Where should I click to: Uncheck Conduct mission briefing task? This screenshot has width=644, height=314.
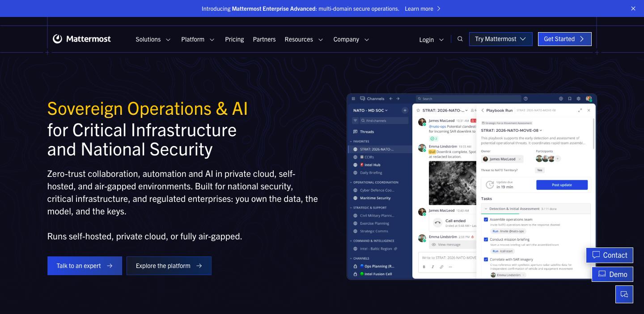pos(486,239)
